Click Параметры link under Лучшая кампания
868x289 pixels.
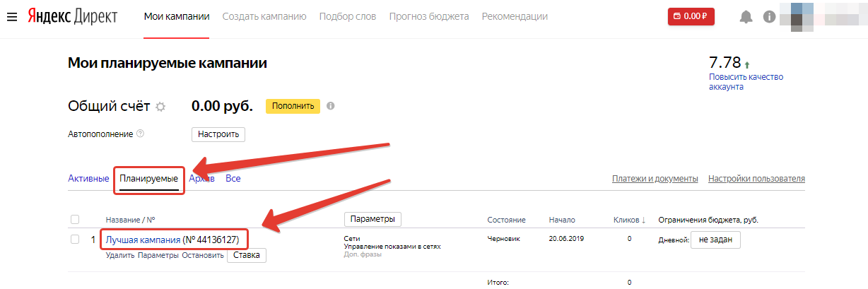pos(158,255)
